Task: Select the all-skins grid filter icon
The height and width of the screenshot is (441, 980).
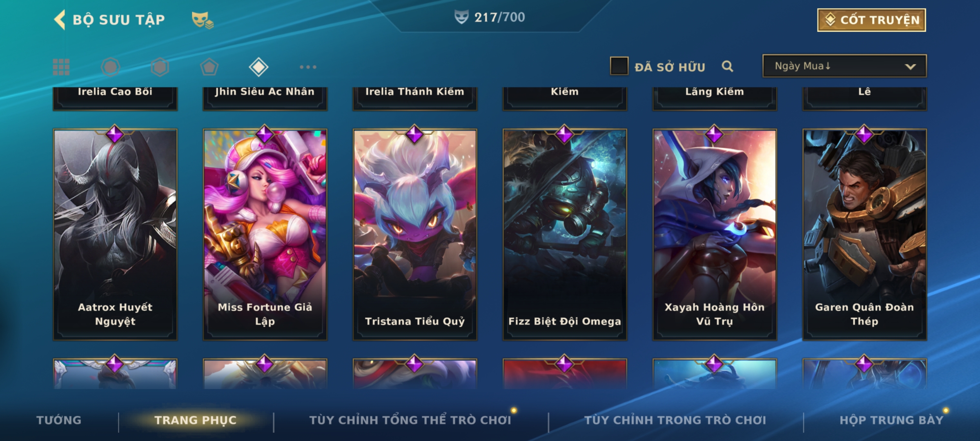Action: 61,67
